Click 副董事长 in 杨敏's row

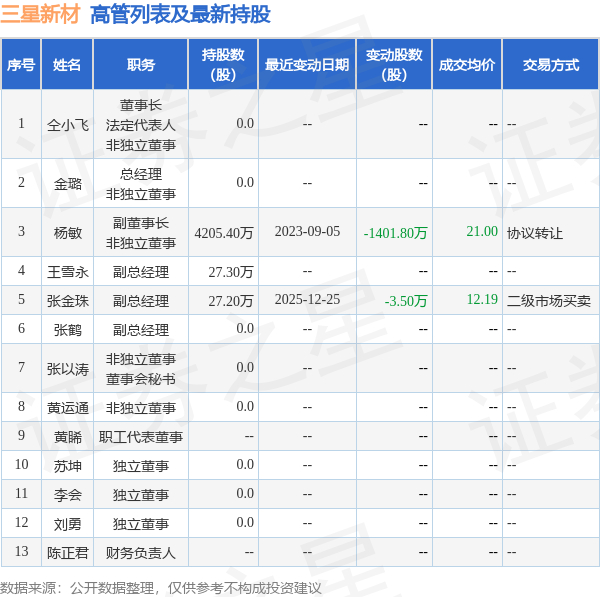coord(140,223)
